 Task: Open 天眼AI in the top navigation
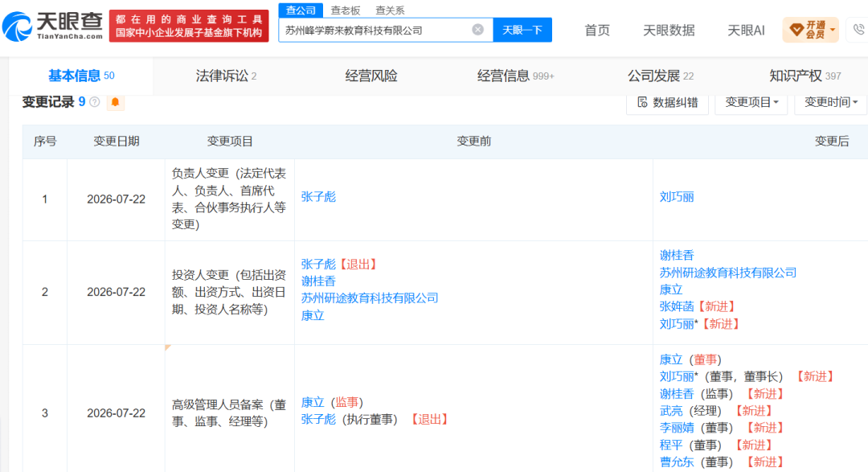click(x=746, y=31)
